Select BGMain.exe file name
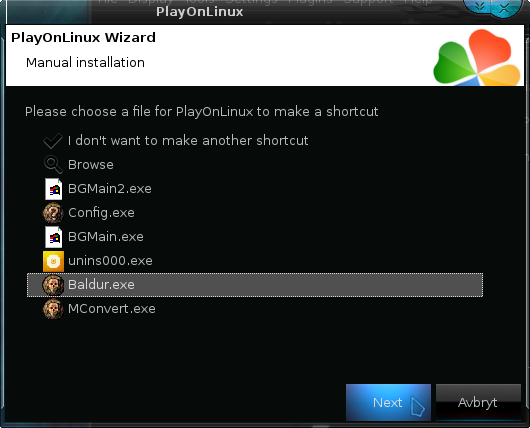Viewport: 530px width, 428px height. [105, 237]
